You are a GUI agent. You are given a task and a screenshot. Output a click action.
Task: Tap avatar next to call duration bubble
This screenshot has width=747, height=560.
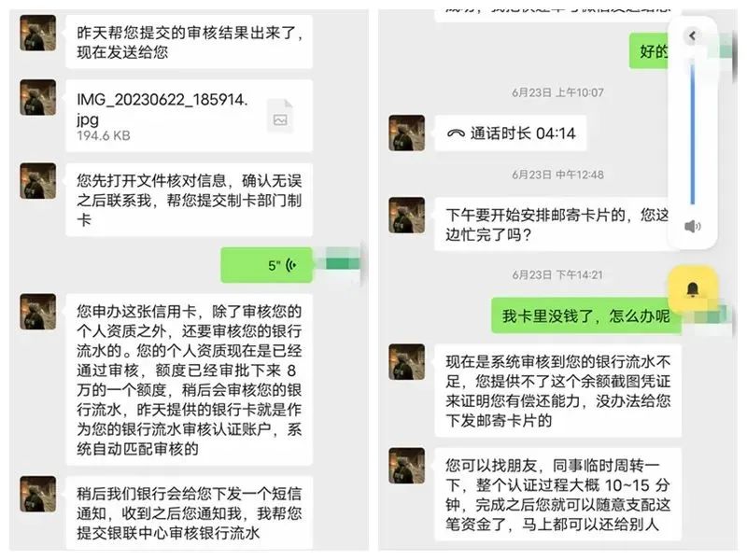click(407, 133)
